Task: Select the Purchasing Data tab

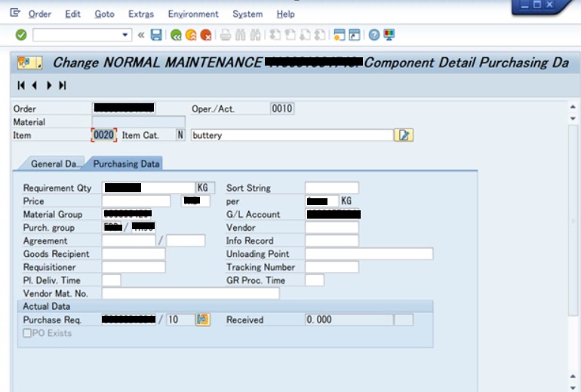Action: (x=126, y=164)
